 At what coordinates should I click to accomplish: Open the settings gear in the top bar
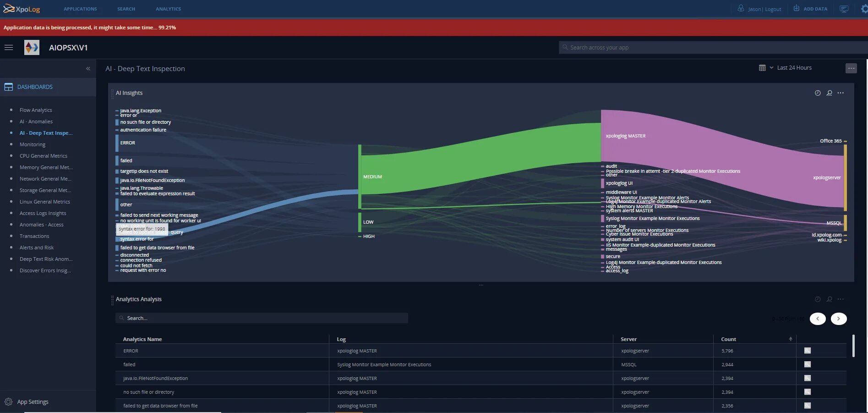point(864,9)
